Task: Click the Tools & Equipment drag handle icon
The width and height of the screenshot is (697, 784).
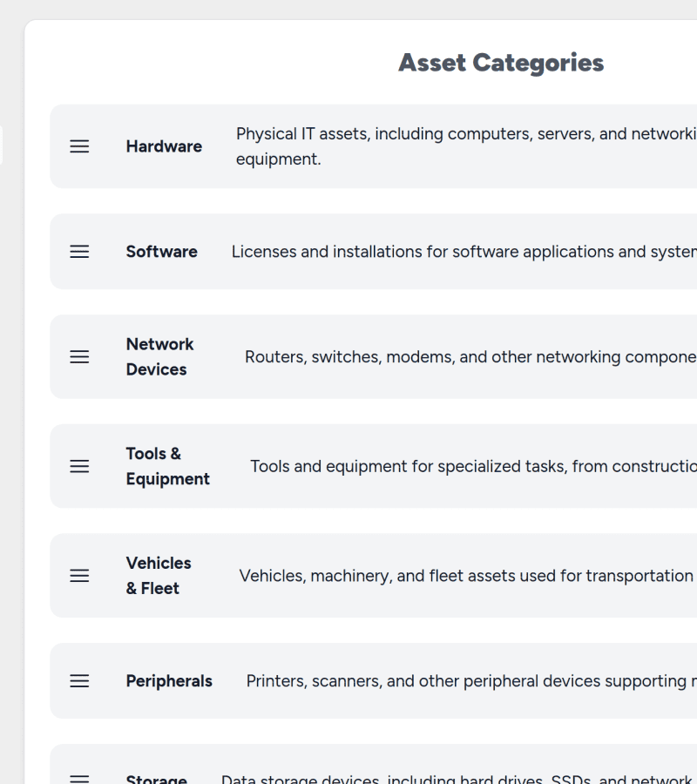Action: click(x=79, y=467)
